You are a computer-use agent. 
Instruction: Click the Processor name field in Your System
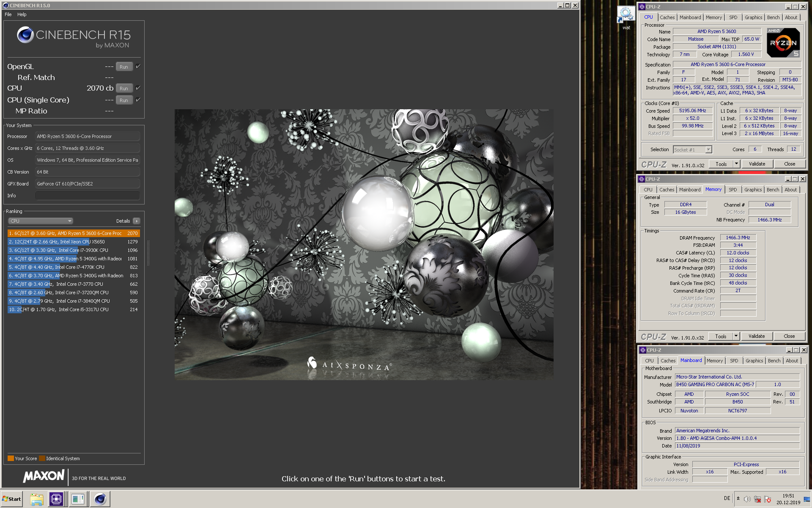click(87, 136)
